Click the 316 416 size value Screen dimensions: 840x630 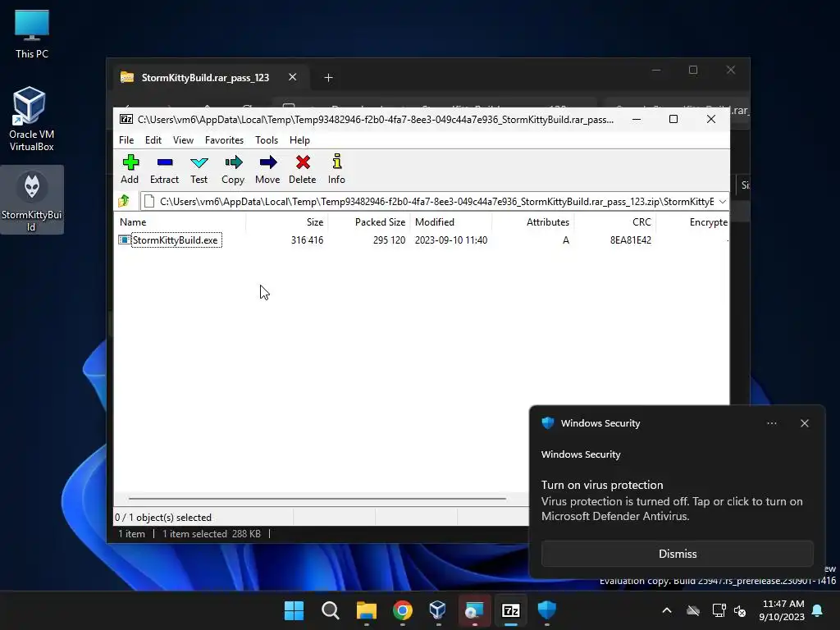[307, 240]
